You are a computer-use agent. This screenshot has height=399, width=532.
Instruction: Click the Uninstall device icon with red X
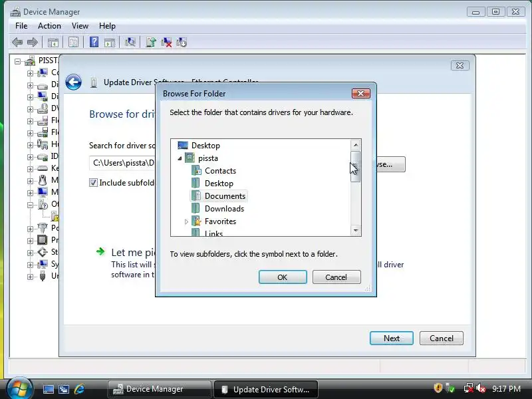click(166, 42)
